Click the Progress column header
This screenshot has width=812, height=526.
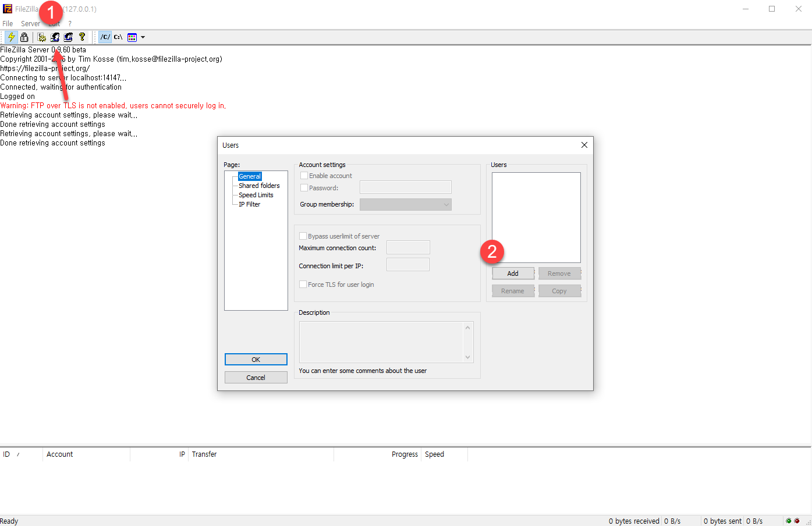click(x=378, y=454)
